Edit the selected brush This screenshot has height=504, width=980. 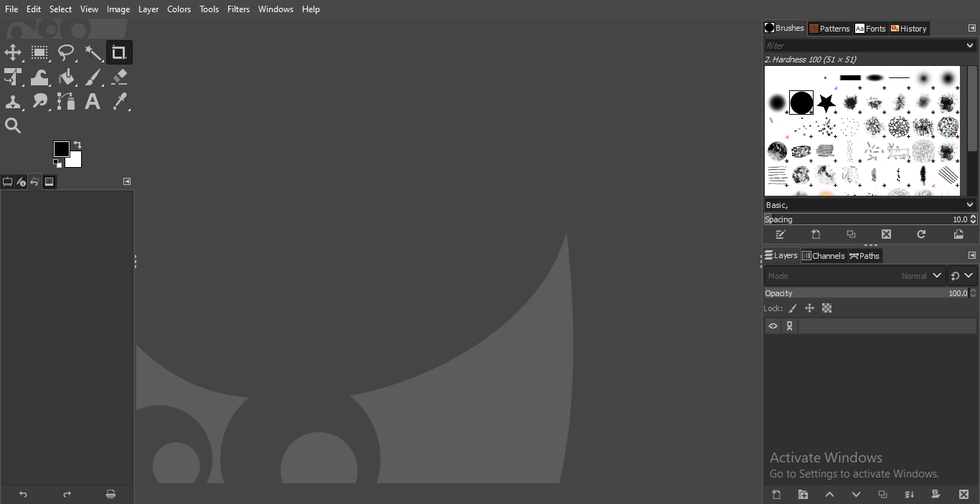[781, 234]
